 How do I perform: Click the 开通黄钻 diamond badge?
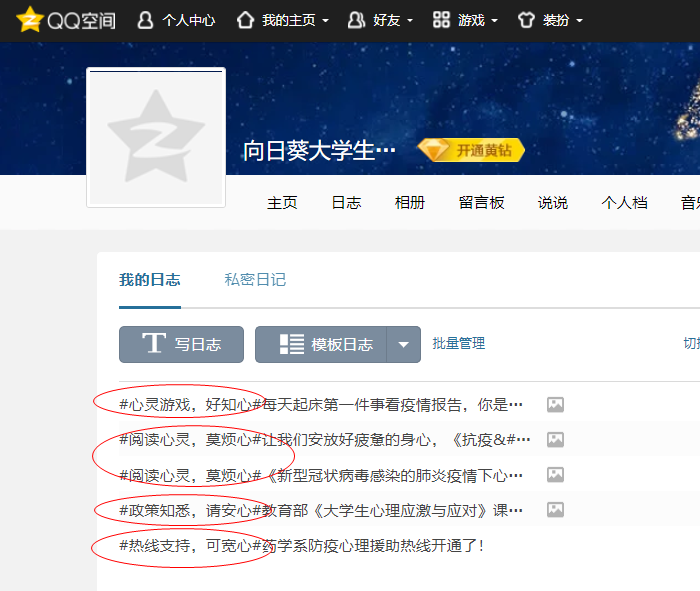[x=471, y=150]
